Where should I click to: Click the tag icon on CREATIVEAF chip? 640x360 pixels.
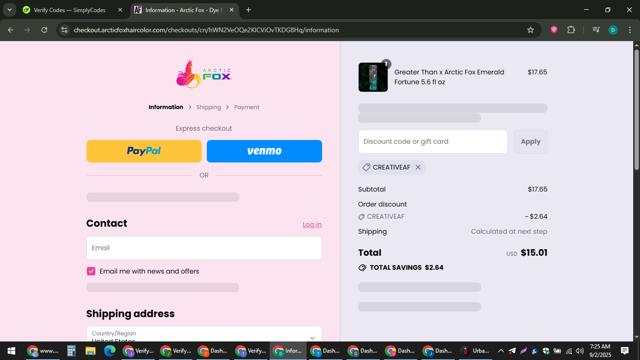click(x=366, y=167)
